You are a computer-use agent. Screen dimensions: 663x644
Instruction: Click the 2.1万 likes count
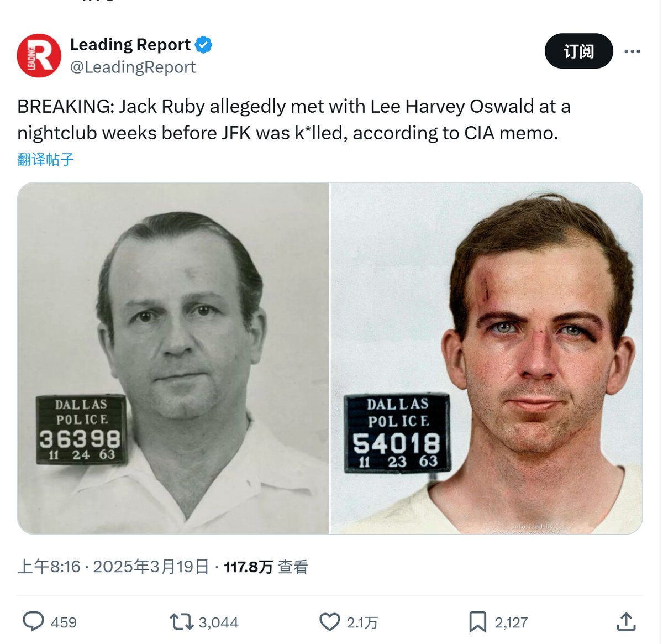coord(362,622)
